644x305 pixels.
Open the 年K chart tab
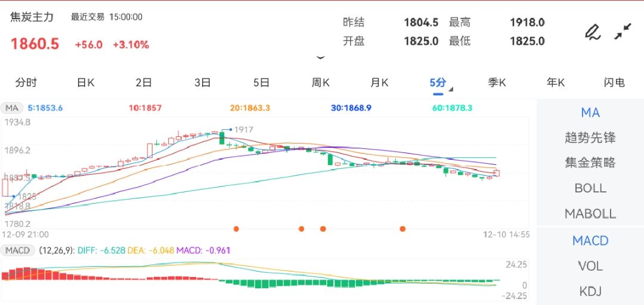(556, 83)
